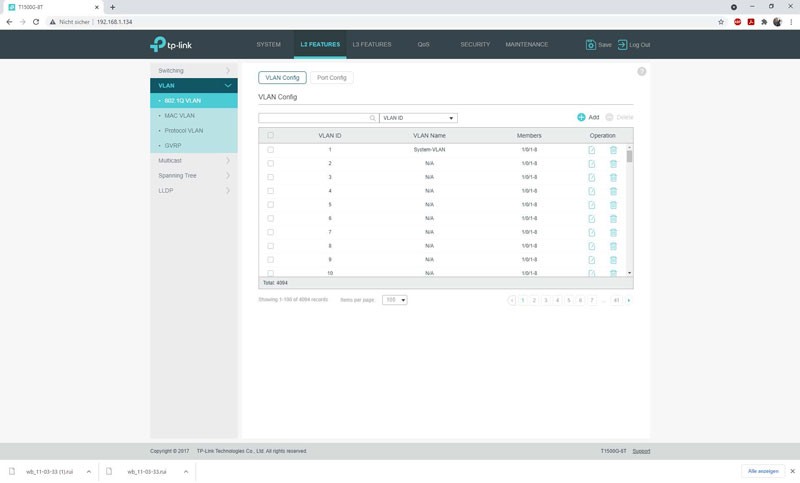
Task: Click the VLAN table vertical scrollbar
Action: 629,210
